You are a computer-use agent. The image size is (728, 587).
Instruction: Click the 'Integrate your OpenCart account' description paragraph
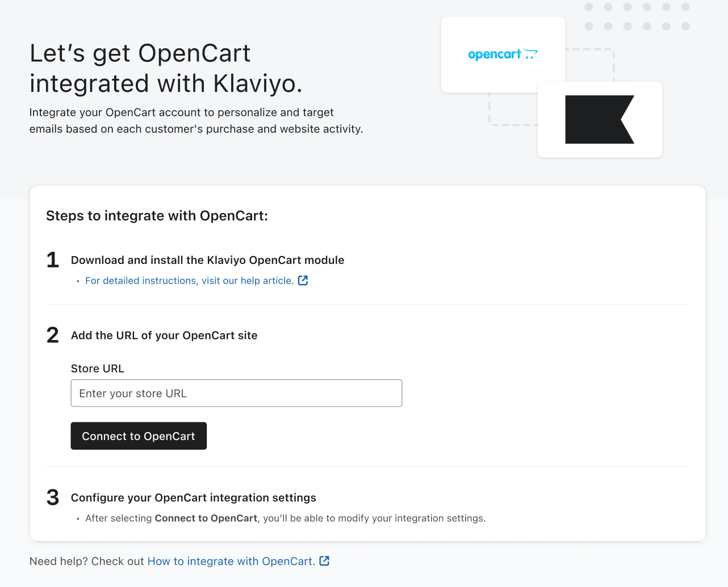pos(196,121)
